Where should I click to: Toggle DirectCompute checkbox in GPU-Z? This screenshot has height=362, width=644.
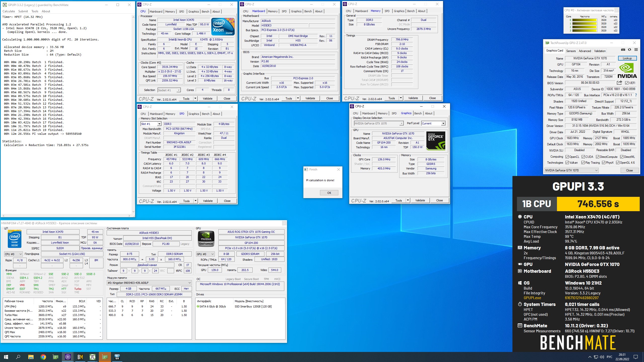point(597,157)
